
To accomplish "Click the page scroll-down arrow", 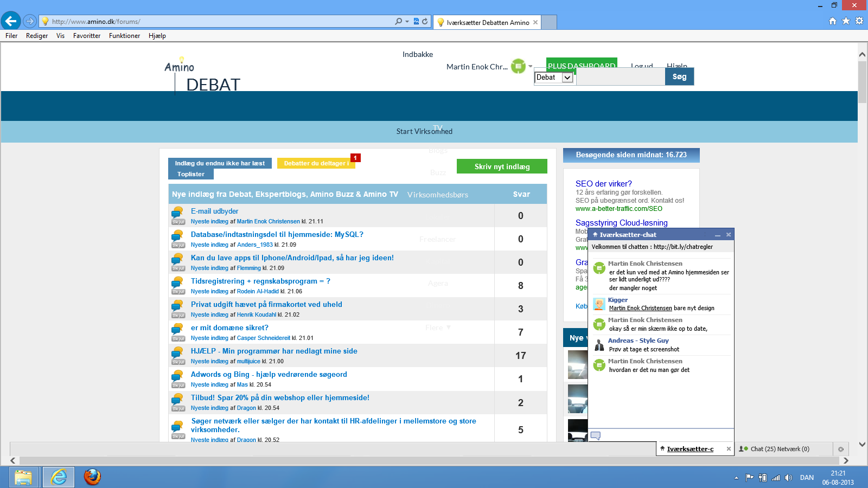I will [862, 444].
